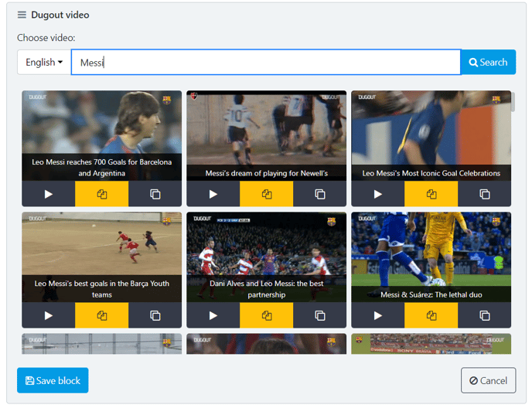This screenshot has height=408, width=532.
Task: Click yellow copy icon for Barça Youth video
Action: (x=102, y=315)
